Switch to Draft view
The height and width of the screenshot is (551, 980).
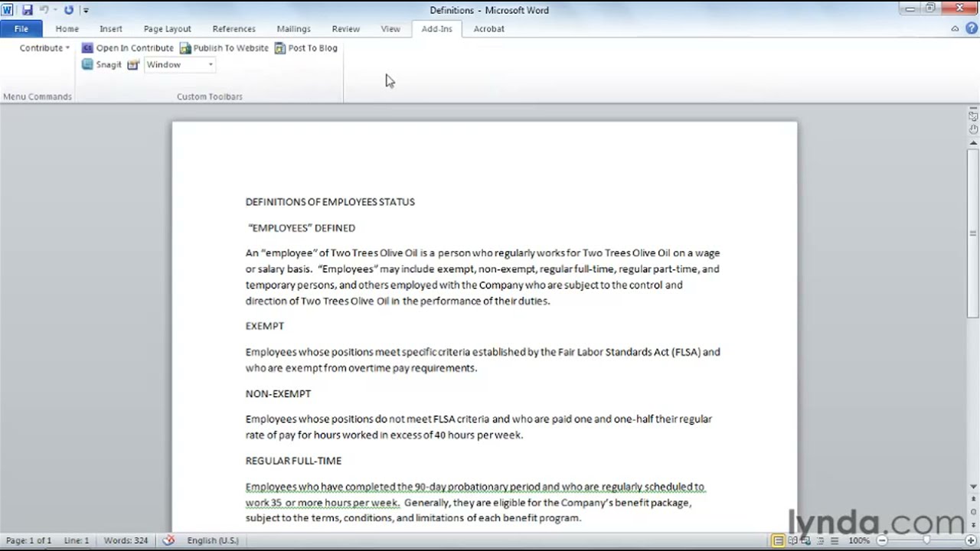pyautogui.click(x=835, y=541)
